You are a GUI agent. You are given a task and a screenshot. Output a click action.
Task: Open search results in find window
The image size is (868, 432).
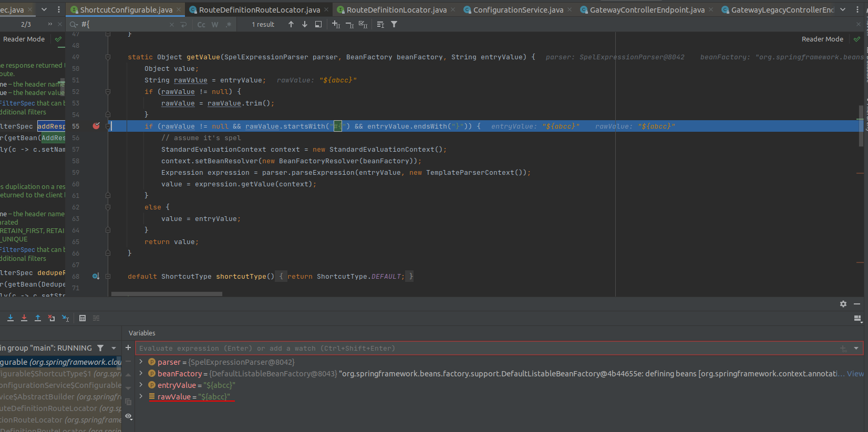tap(318, 24)
